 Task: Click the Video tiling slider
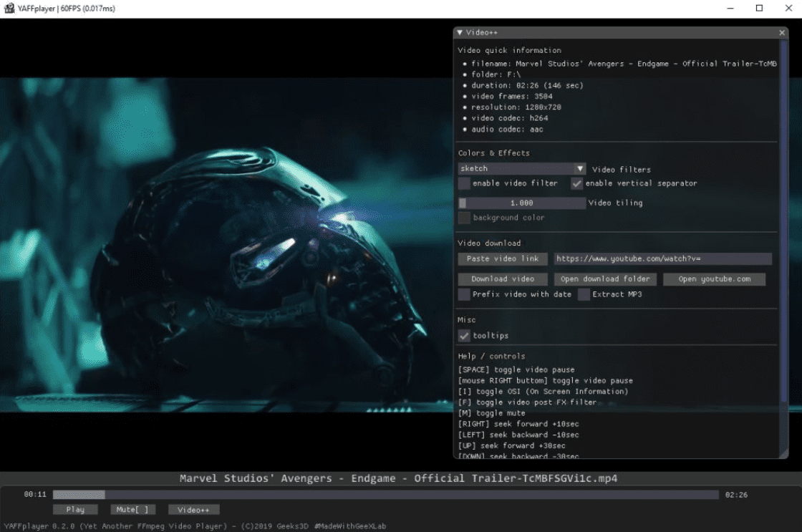pyautogui.click(x=522, y=203)
